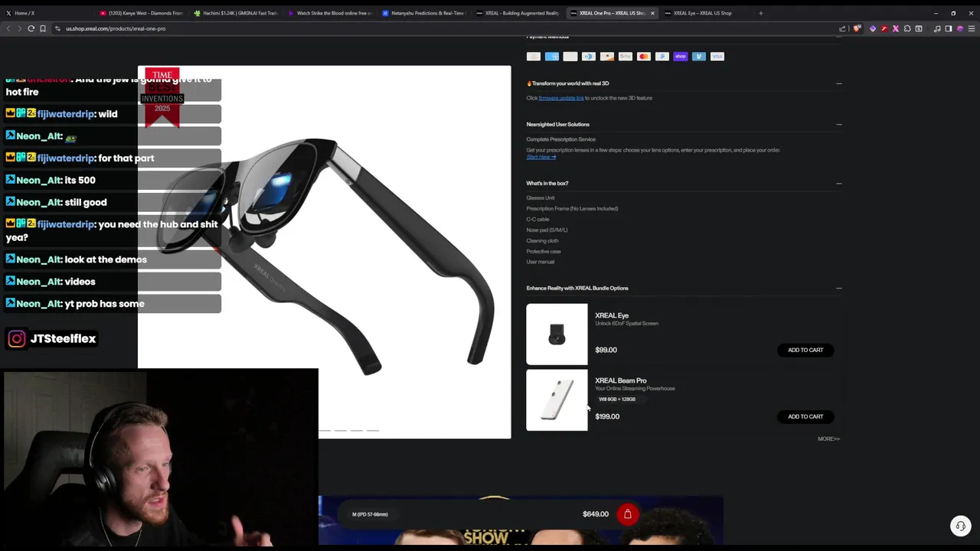Switch to Watch Strike the Blood tab
This screenshot has height=551, width=980.
point(330,13)
